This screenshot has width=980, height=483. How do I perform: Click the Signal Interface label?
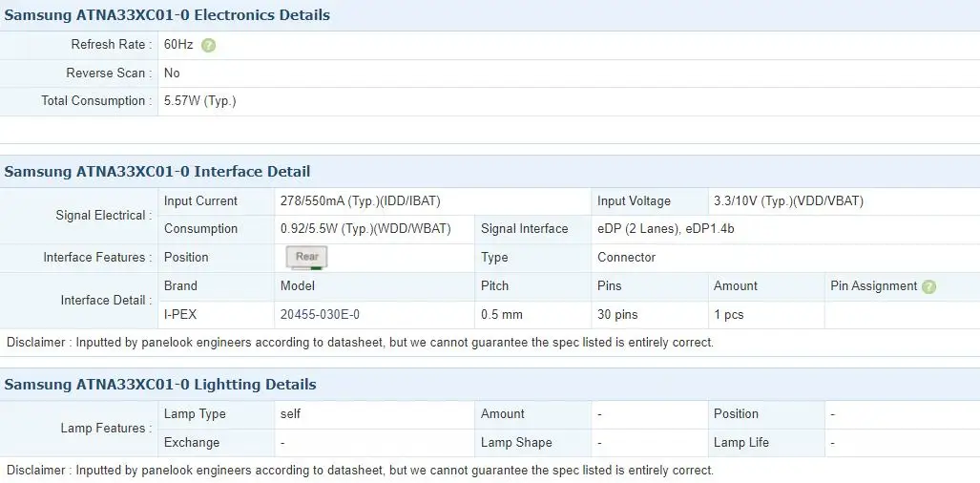[x=525, y=229]
